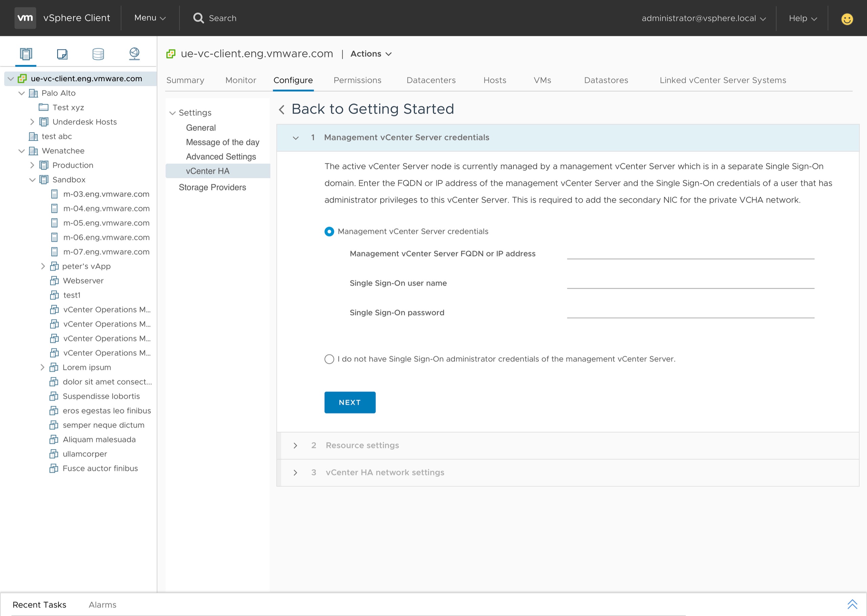This screenshot has height=616, width=867.
Task: Click the Palo Alto datacenter icon
Action: (34, 93)
